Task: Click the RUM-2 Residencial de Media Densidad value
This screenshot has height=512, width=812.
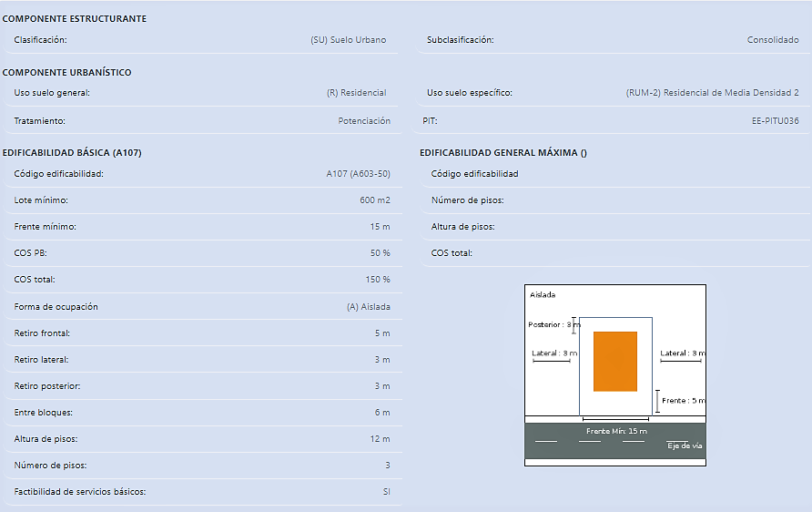Action: click(x=712, y=93)
